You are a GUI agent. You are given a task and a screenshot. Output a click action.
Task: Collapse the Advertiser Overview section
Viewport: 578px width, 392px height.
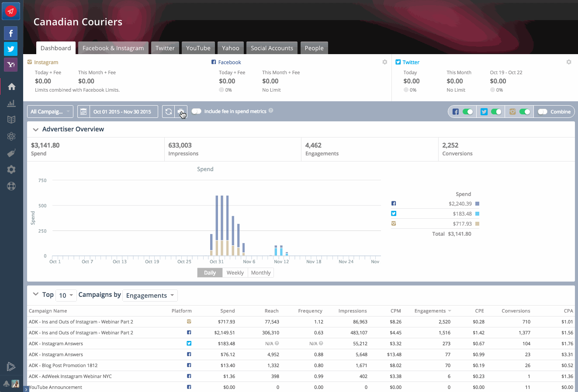pos(36,129)
